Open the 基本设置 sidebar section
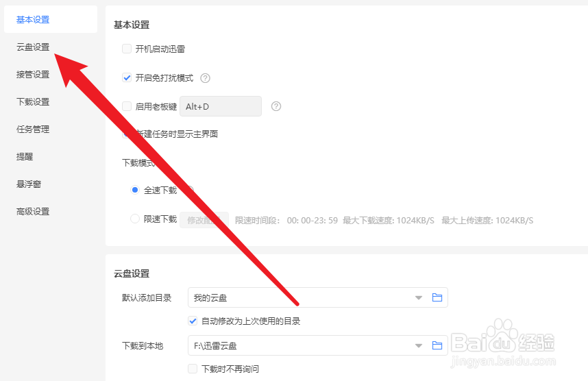The image size is (588, 381). tap(51, 19)
